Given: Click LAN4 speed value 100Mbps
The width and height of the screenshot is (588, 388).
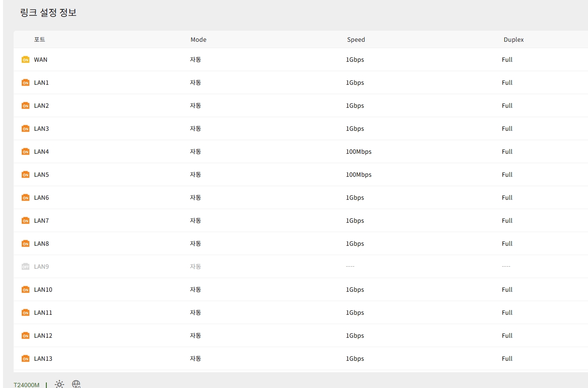Looking at the screenshot, I should click(359, 152).
